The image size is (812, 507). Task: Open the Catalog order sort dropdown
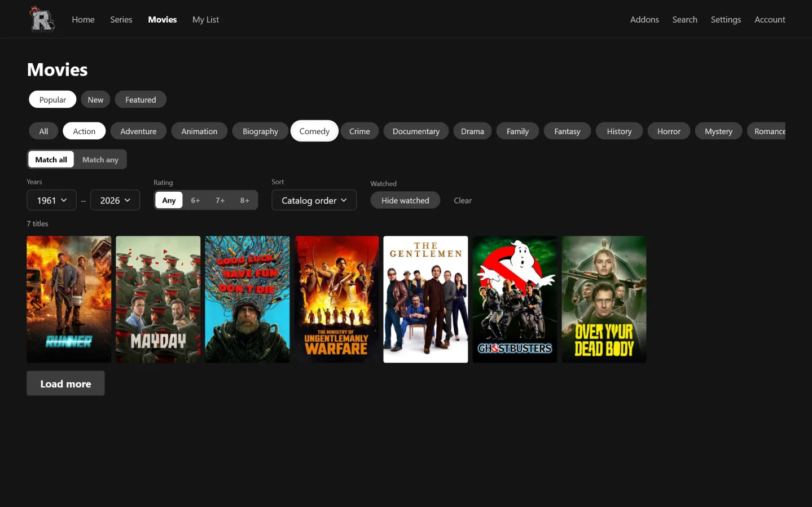(x=314, y=200)
